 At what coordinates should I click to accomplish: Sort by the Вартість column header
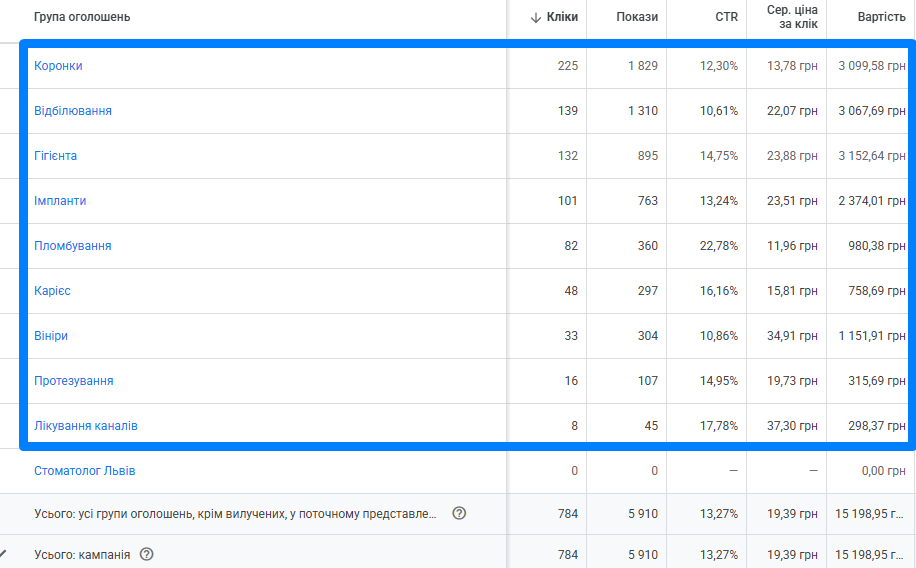pos(881,17)
